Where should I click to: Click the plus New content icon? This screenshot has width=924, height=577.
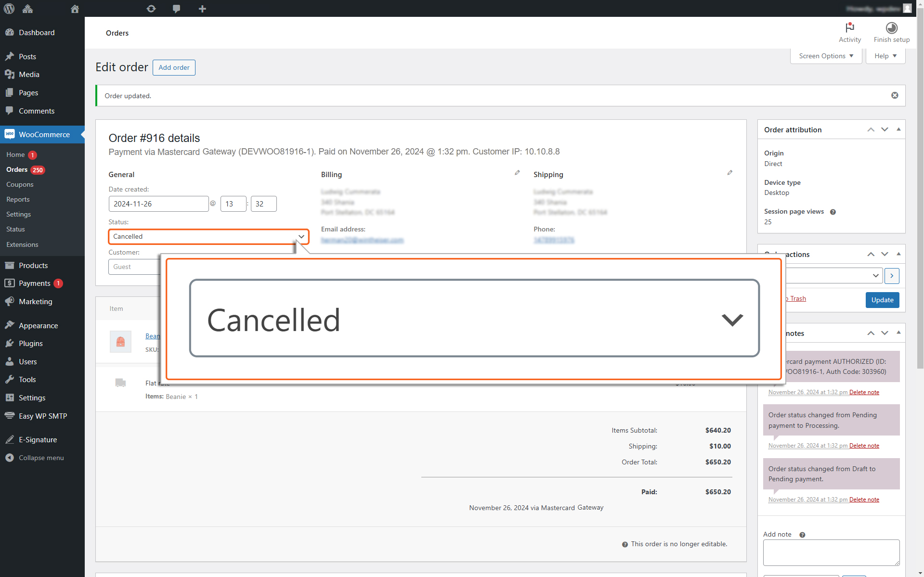(x=202, y=9)
